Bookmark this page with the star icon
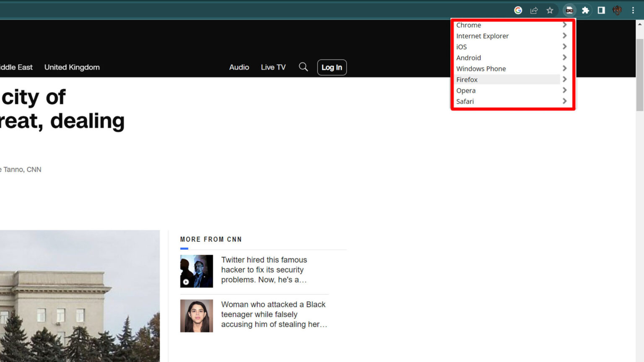This screenshot has width=644, height=362. click(550, 10)
